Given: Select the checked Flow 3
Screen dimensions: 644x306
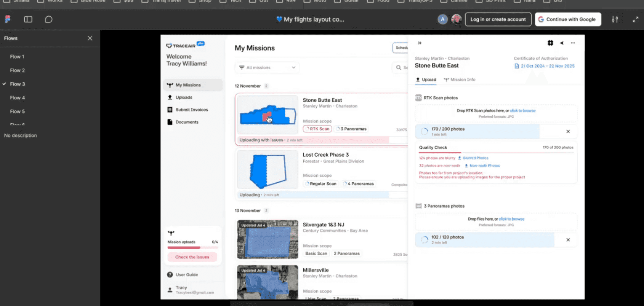Looking at the screenshot, I should [x=17, y=84].
